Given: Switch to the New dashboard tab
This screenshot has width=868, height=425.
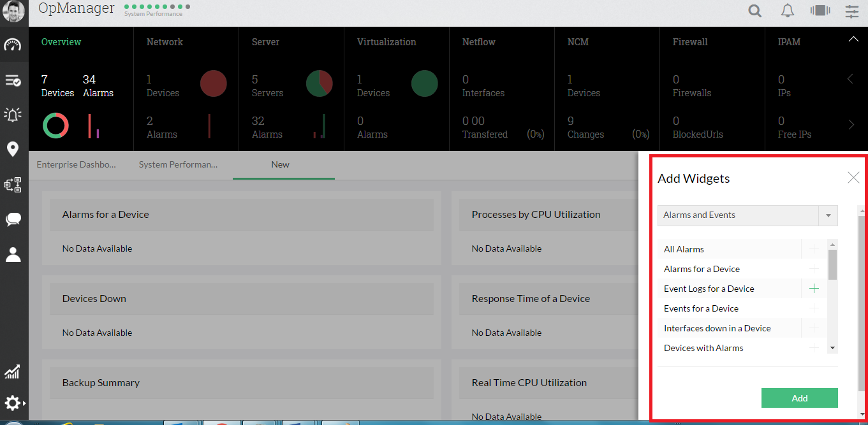Looking at the screenshot, I should click(280, 164).
